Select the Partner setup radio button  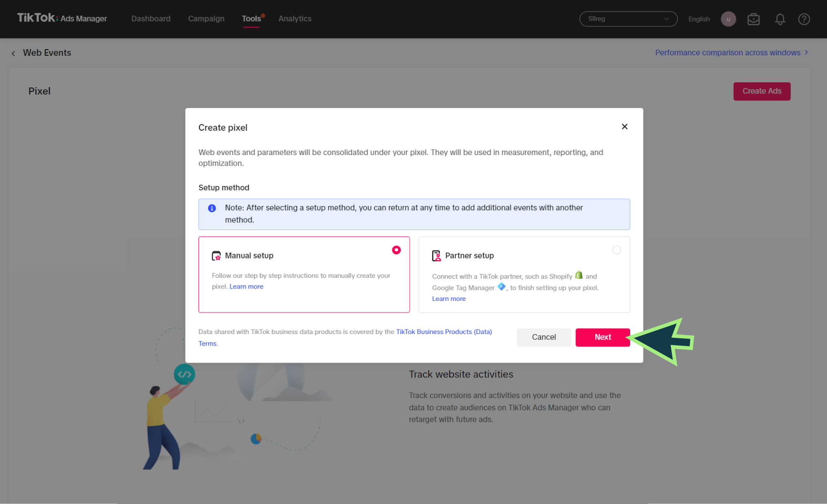click(616, 250)
